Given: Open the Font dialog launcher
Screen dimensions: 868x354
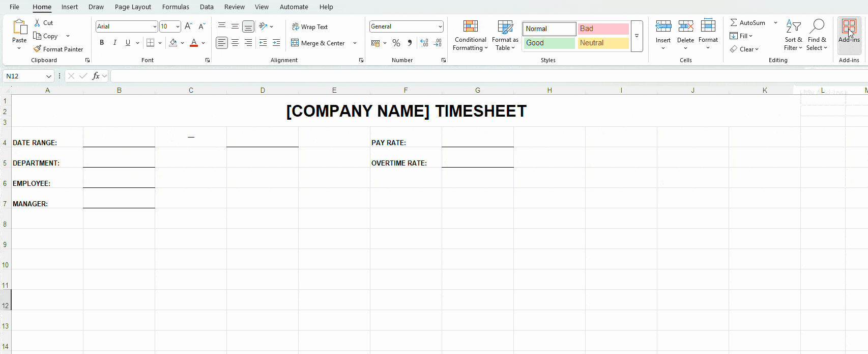Looking at the screenshot, I should [x=208, y=60].
